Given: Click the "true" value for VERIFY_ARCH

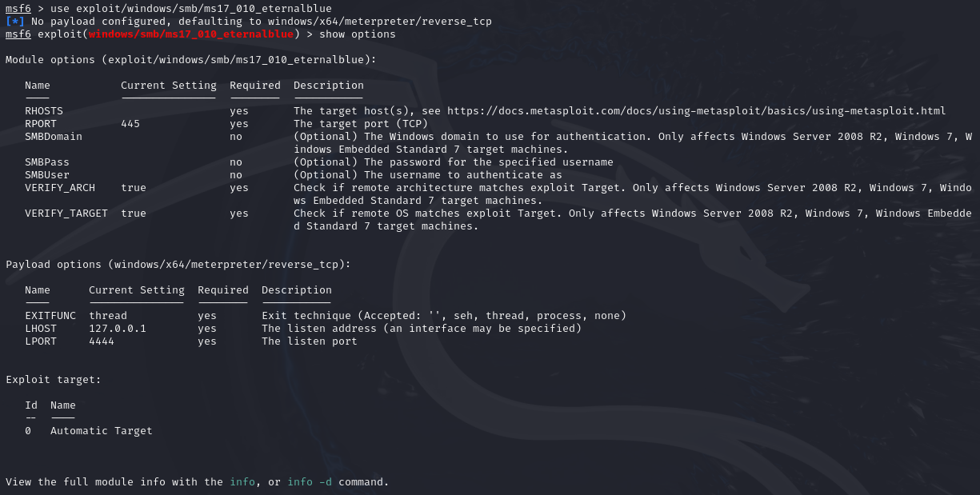Looking at the screenshot, I should [134, 188].
